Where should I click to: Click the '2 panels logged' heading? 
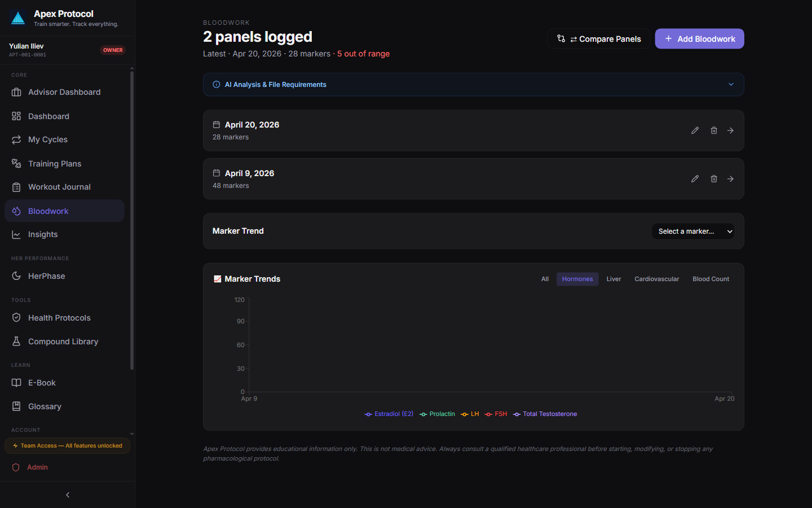coord(258,37)
